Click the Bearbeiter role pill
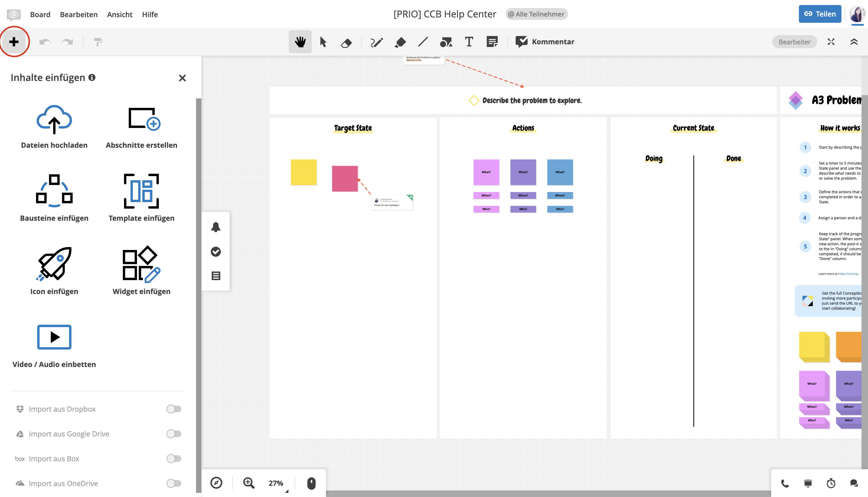868x497 pixels. pos(794,42)
